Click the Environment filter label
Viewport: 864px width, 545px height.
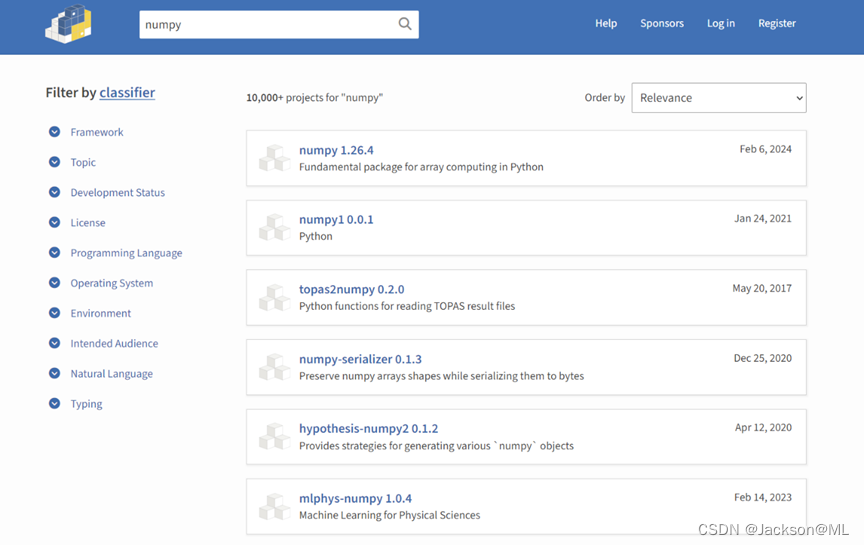101,313
